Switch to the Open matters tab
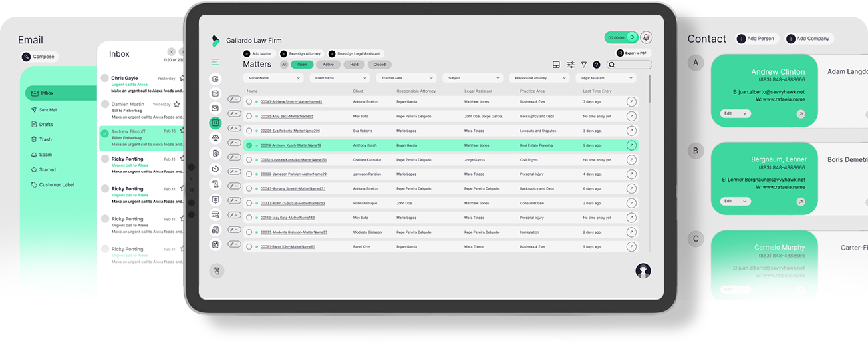868x343 pixels. coord(302,65)
